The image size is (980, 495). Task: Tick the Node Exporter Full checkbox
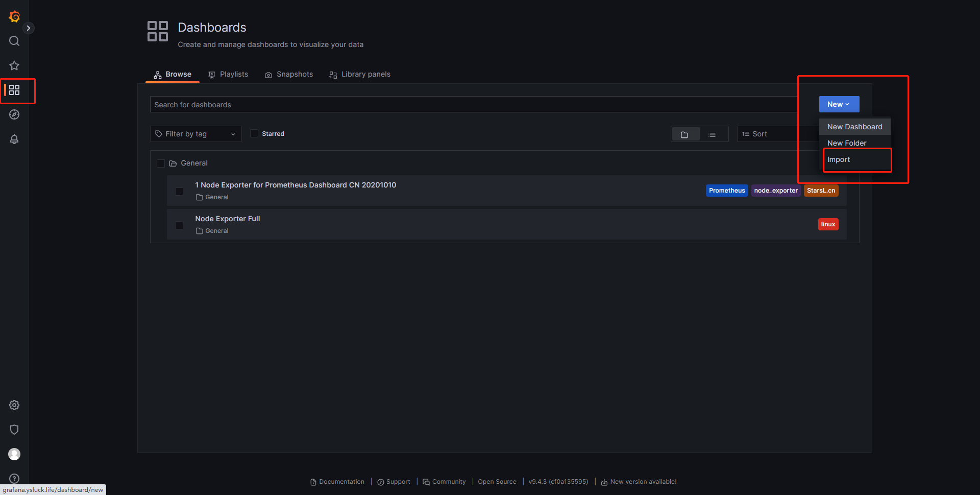179,225
